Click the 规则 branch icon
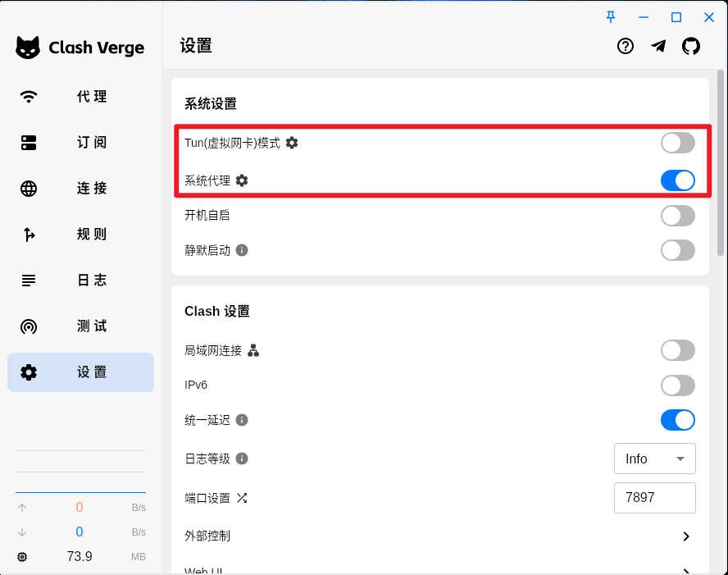This screenshot has width=728, height=575. pyautogui.click(x=29, y=235)
